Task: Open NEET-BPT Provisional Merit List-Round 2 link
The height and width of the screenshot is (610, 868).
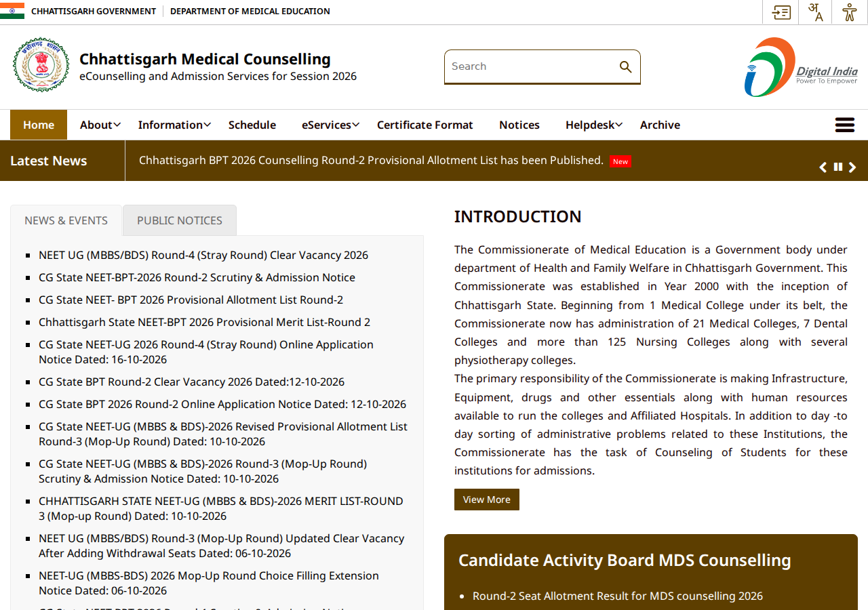Action: [x=204, y=322]
